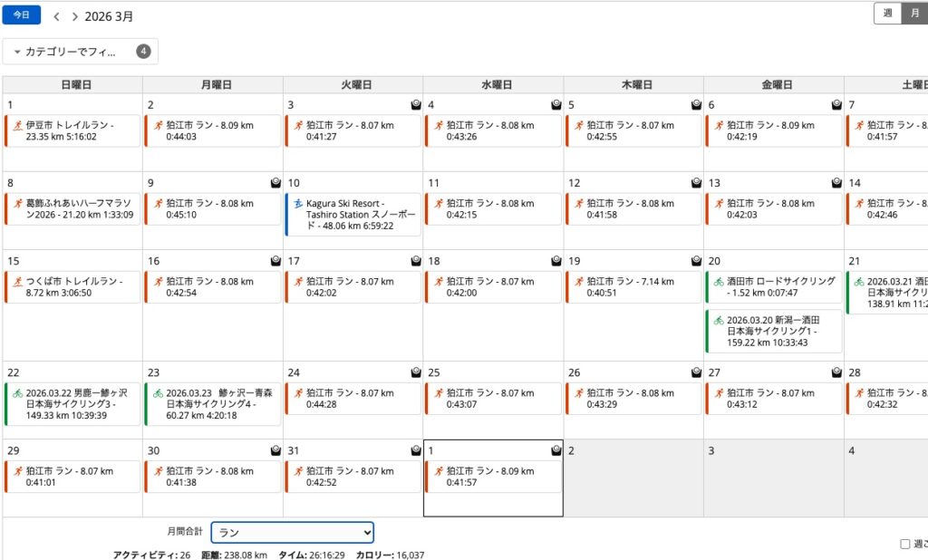Go to the next month with right chevron
This screenshot has height=560, width=928.
(x=74, y=16)
